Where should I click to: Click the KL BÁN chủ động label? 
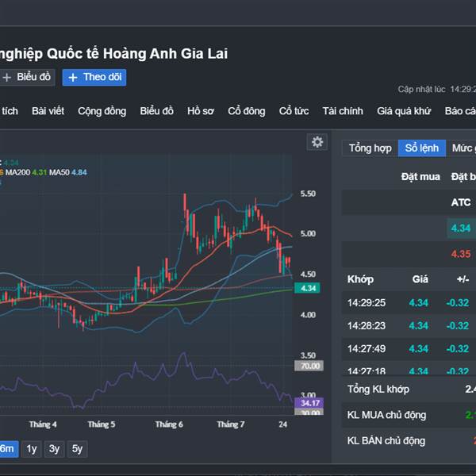[386, 441]
